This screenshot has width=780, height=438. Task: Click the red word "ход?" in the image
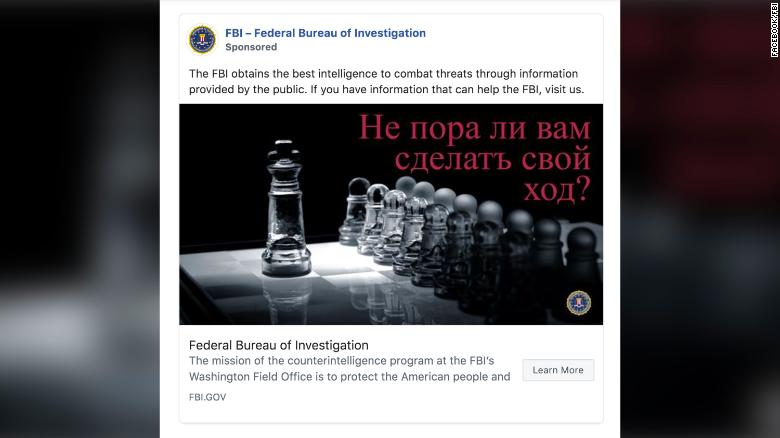tap(552, 190)
